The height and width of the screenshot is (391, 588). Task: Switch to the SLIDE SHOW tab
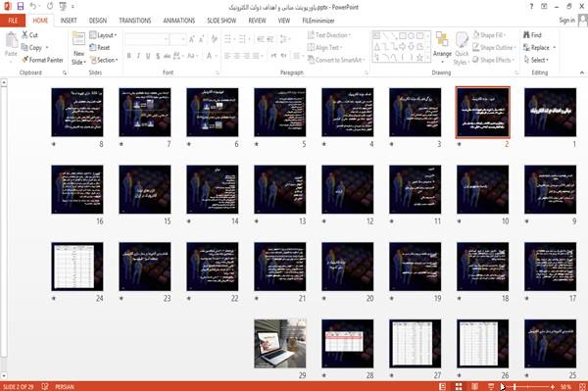pyautogui.click(x=221, y=21)
